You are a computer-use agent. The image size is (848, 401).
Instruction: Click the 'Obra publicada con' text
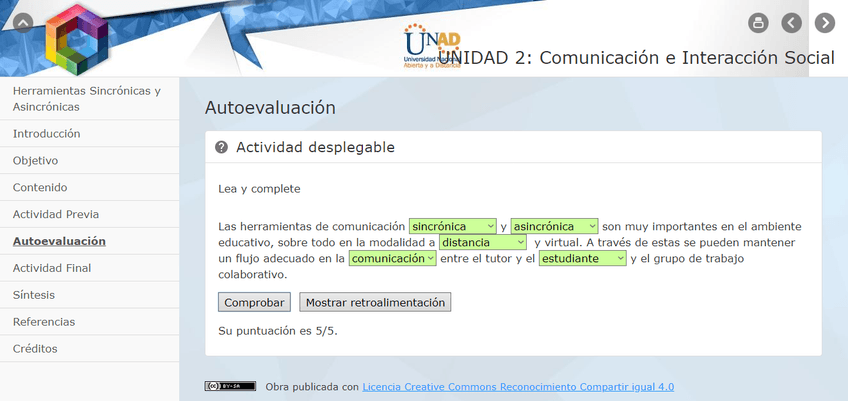312,387
